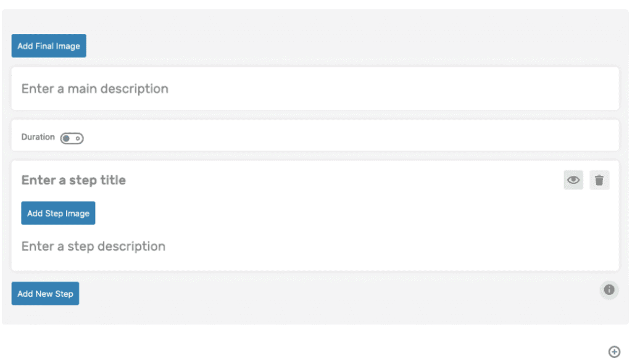Hide the step with the eye toggle
The height and width of the screenshot is (364, 632).
pos(573,180)
